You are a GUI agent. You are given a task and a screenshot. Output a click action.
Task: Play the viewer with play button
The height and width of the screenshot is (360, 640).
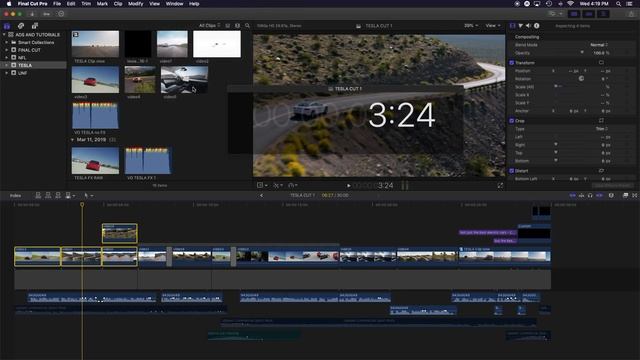(349, 186)
